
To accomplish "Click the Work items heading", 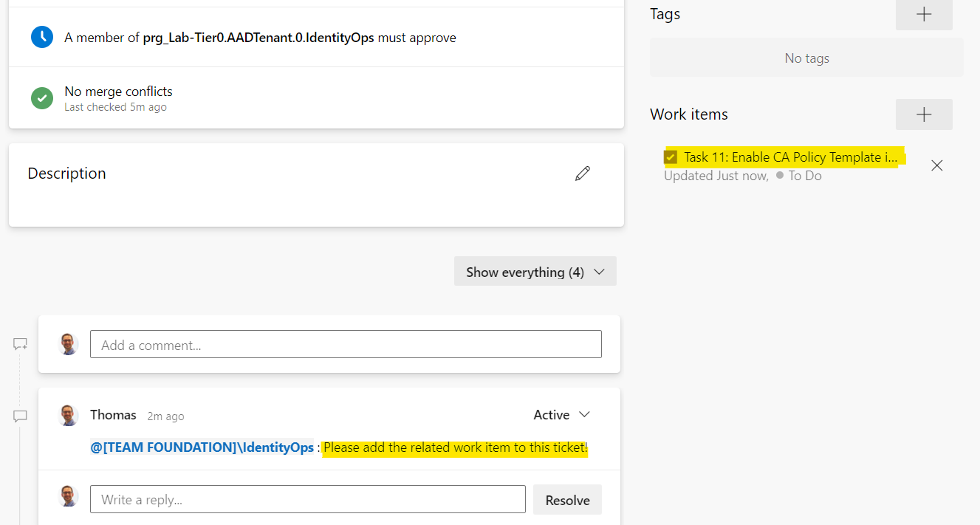I will coord(689,114).
